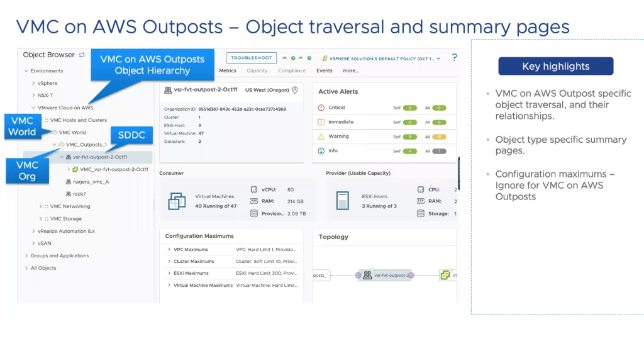This screenshot has height=358, width=644.
Task: Select VMC World in the tree
Action: pyautogui.click(x=72, y=132)
